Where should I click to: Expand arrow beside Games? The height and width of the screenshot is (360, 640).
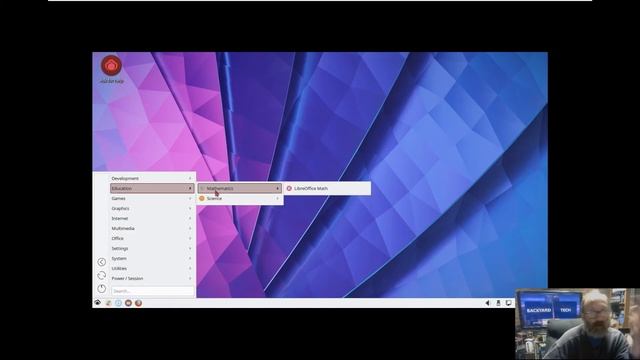coord(190,198)
